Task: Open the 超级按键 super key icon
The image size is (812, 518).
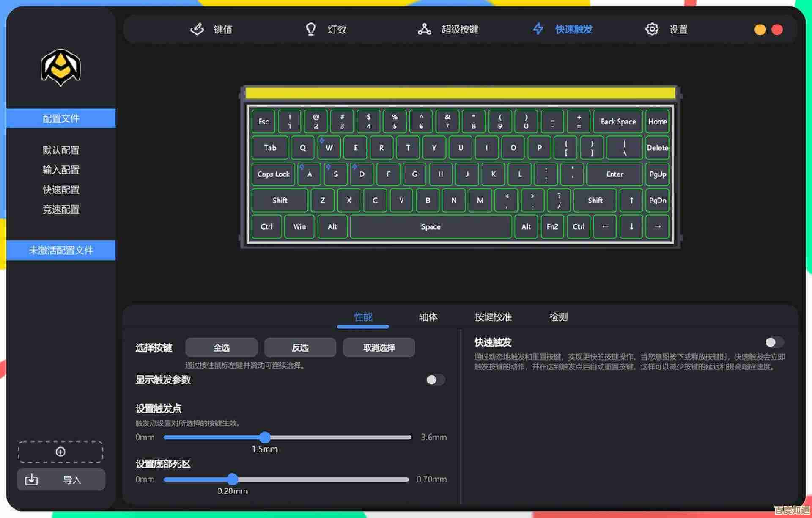Action: (x=424, y=29)
